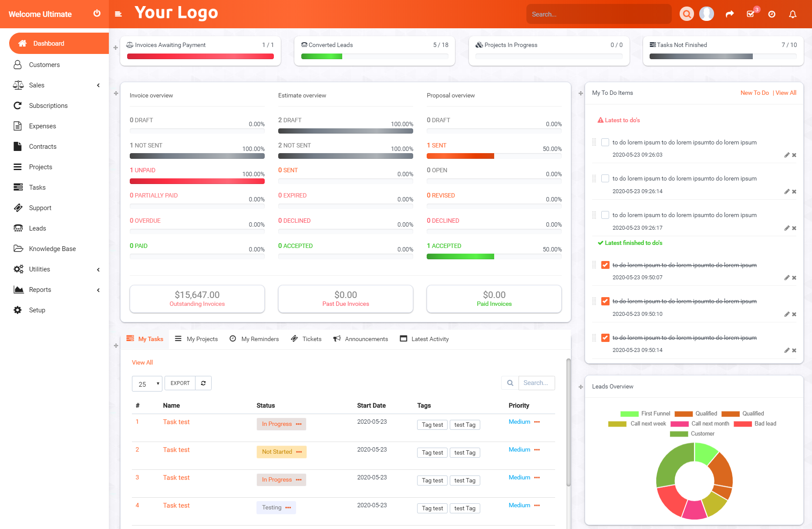The width and height of the screenshot is (812, 529).
Task: Toggle the First Funnel legend color swatch
Action: [629, 414]
